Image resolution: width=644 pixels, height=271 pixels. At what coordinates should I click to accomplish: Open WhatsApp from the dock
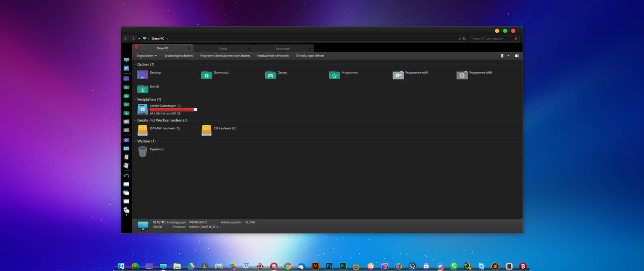[x=454, y=266]
